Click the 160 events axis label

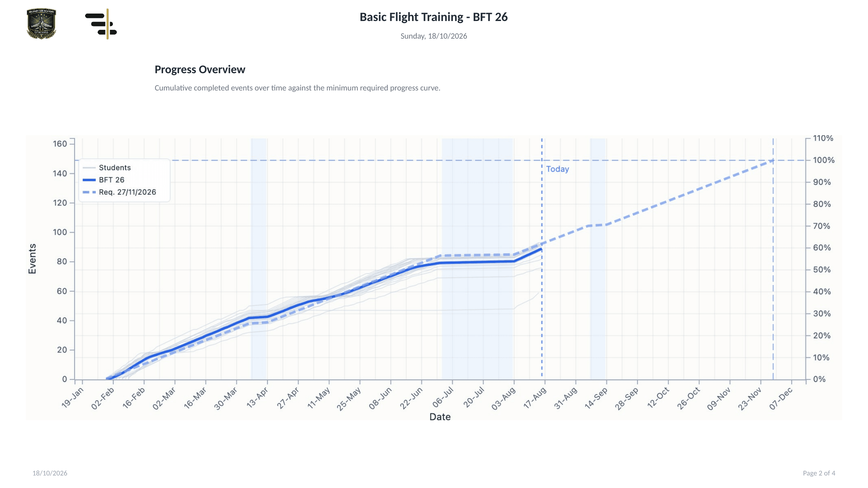tap(60, 144)
